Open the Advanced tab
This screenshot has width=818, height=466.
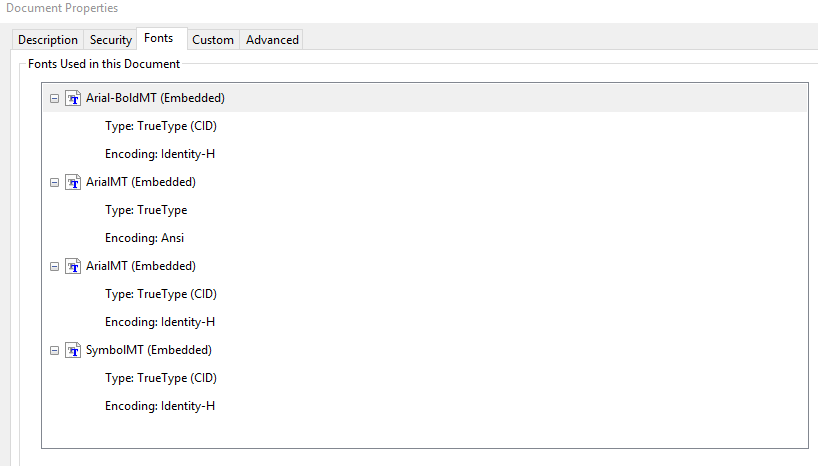point(272,40)
